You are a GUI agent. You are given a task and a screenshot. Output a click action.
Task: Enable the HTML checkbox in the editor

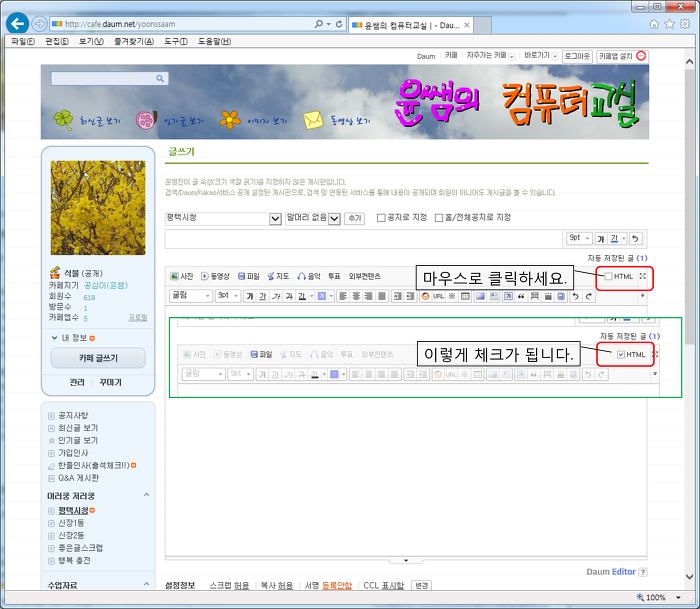click(608, 276)
